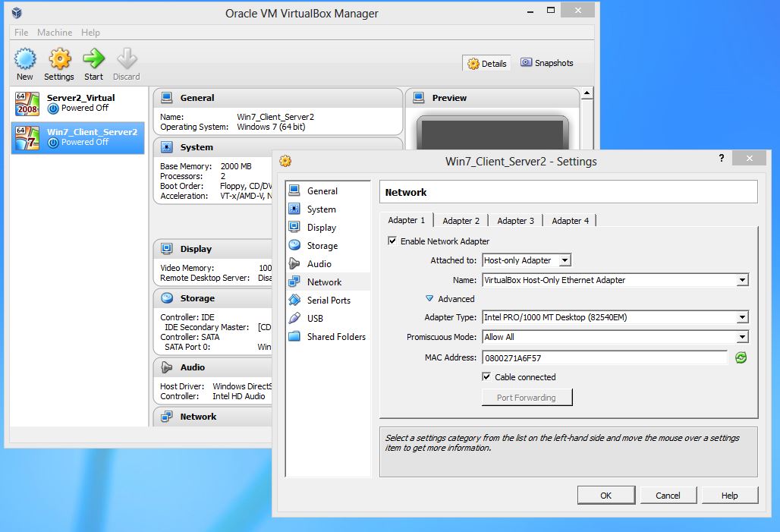The width and height of the screenshot is (780, 532).
Task: Click the Help button in Settings dialog
Action: click(x=730, y=495)
